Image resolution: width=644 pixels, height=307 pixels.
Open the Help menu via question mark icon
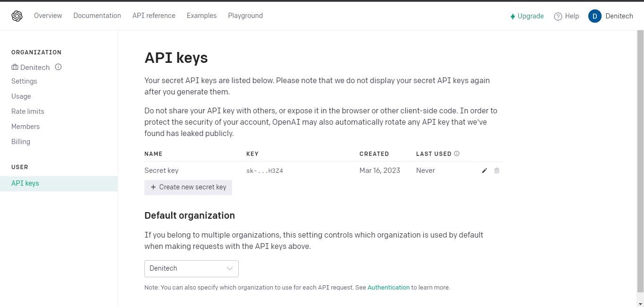tap(558, 16)
